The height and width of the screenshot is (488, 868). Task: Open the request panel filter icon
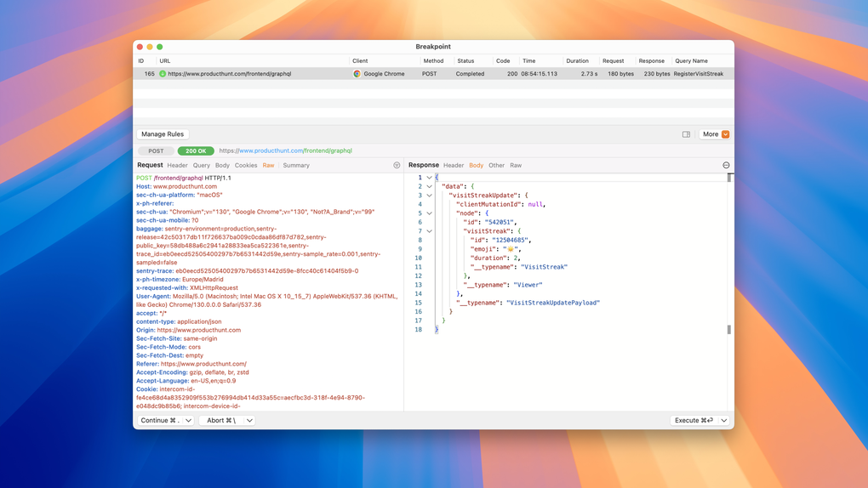coord(397,166)
